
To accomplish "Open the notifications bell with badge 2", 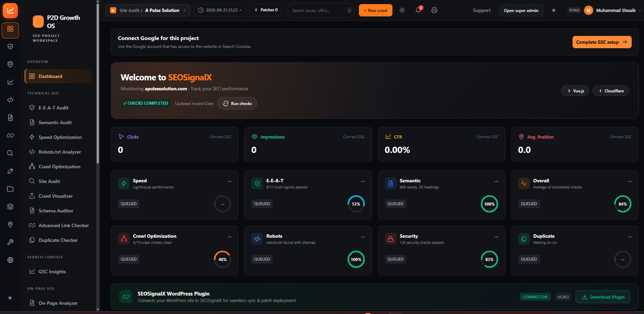I will pyautogui.click(x=418, y=10).
